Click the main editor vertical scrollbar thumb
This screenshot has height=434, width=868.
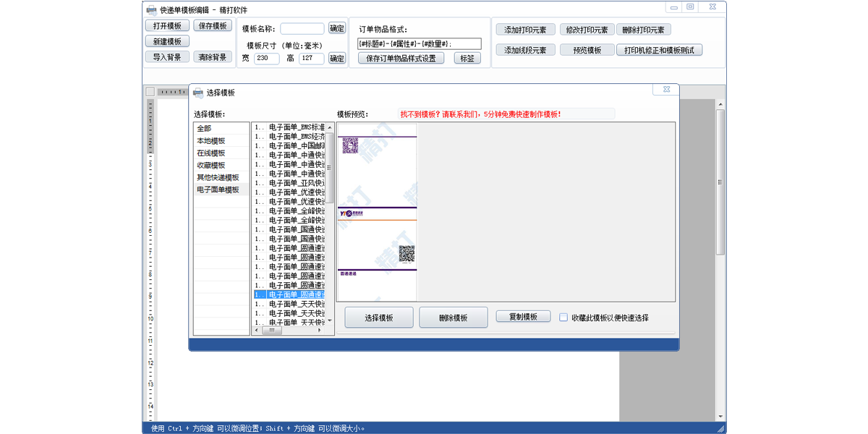pyautogui.click(x=720, y=182)
